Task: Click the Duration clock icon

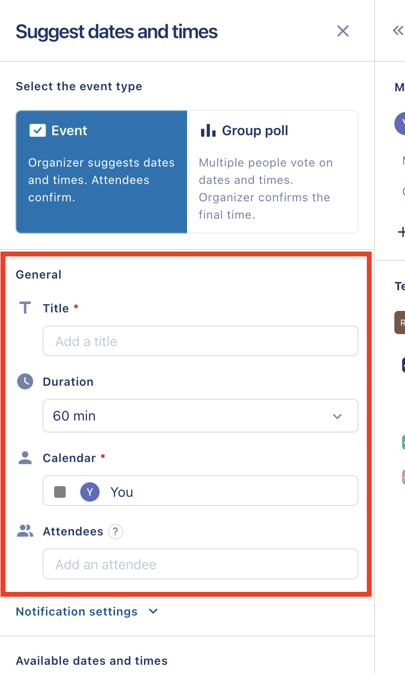Action: tap(25, 381)
